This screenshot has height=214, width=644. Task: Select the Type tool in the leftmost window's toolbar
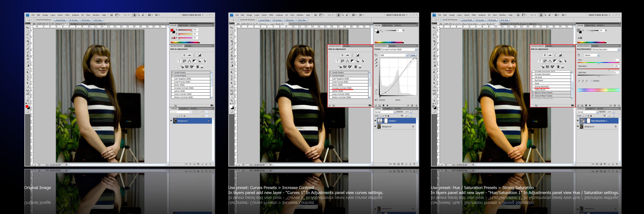28,80
